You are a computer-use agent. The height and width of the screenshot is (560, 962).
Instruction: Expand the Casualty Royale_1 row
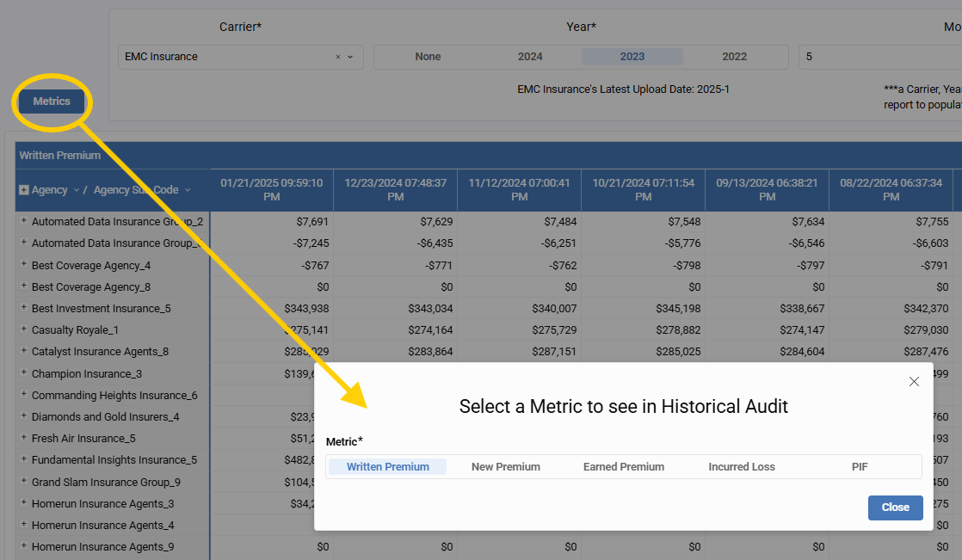[x=24, y=329]
